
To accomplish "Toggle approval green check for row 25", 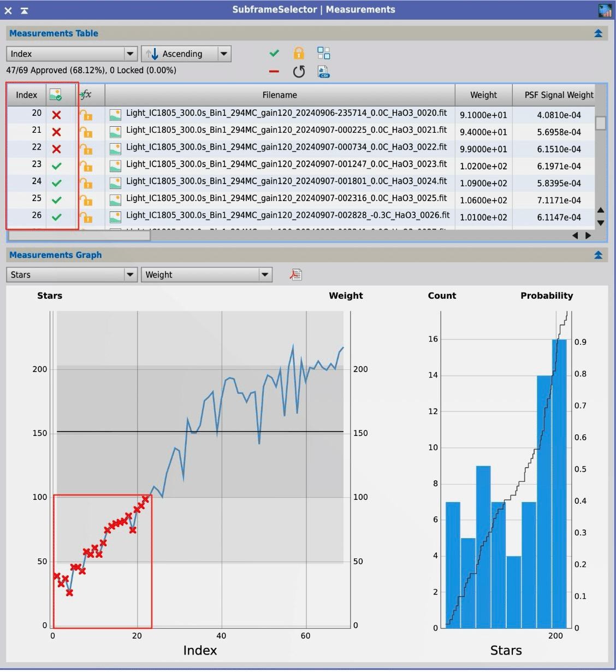I will tap(56, 200).
